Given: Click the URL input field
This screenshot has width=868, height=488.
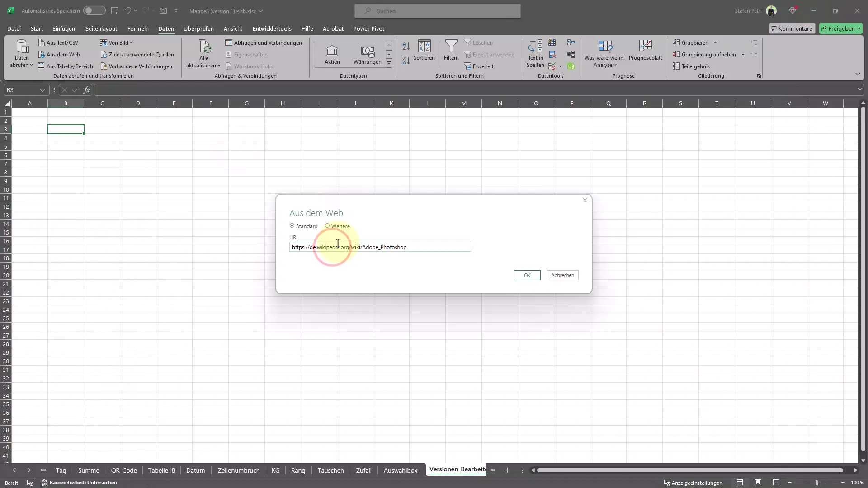Looking at the screenshot, I should click(380, 247).
